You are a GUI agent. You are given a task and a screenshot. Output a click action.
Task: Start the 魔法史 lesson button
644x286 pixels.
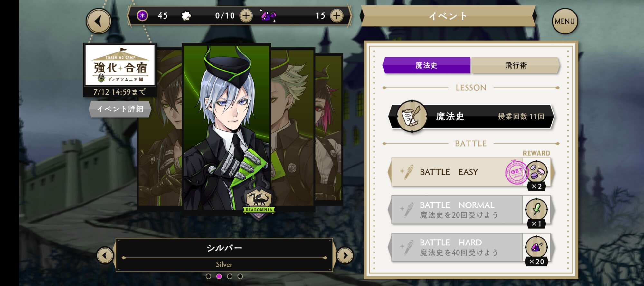click(471, 117)
